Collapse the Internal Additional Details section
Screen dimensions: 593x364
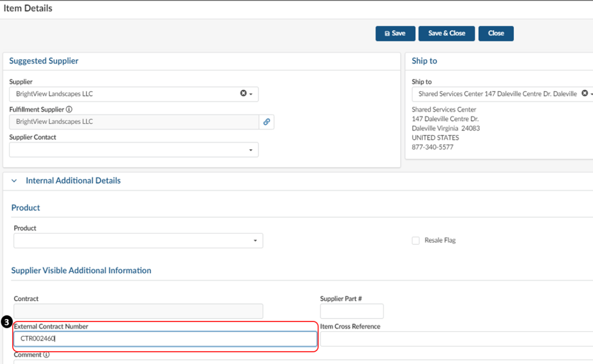[14, 181]
